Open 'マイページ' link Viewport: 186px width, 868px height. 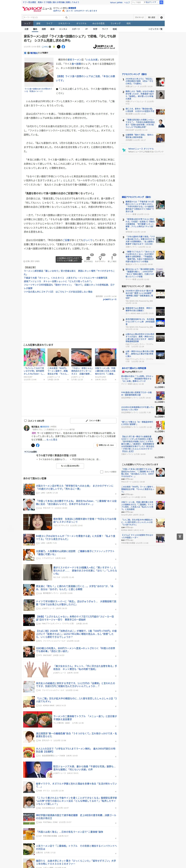point(139,18)
